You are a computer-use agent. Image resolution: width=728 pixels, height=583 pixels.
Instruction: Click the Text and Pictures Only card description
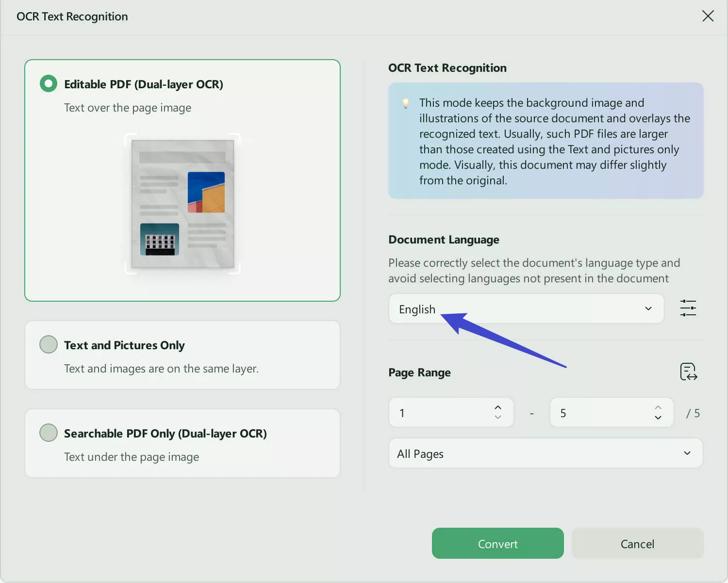pyautogui.click(x=161, y=369)
